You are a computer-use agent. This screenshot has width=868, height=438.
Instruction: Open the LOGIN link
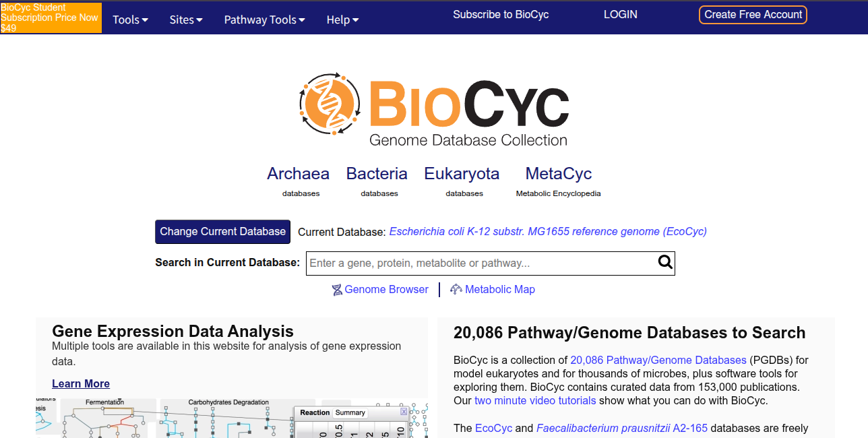tap(620, 14)
